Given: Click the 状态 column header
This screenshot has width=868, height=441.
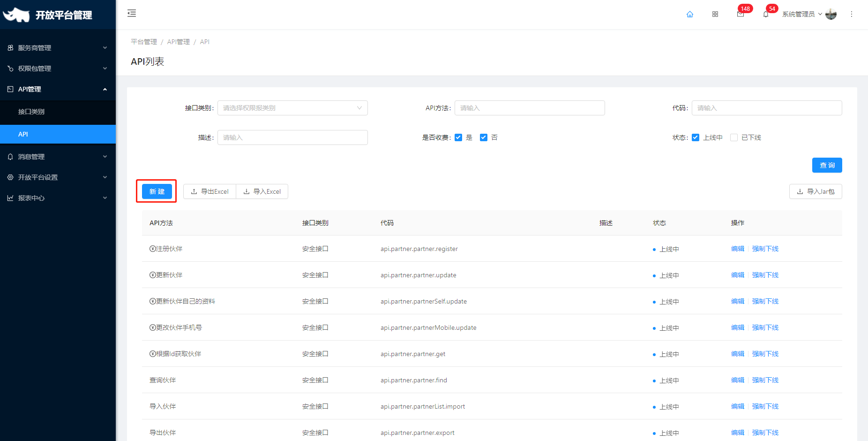Looking at the screenshot, I should tap(659, 223).
